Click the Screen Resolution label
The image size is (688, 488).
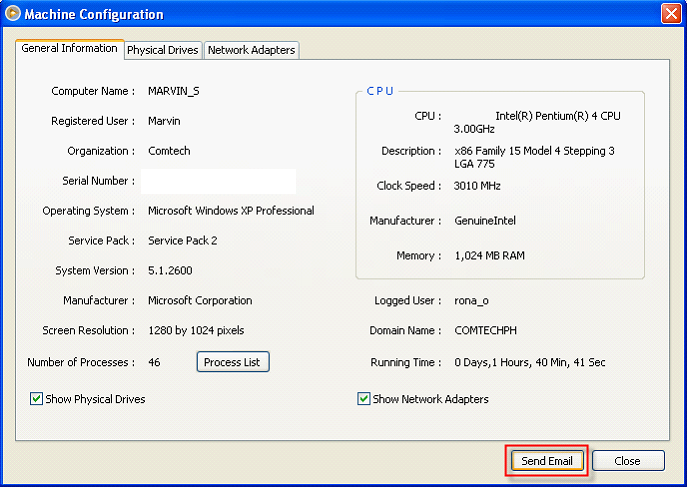(x=89, y=330)
